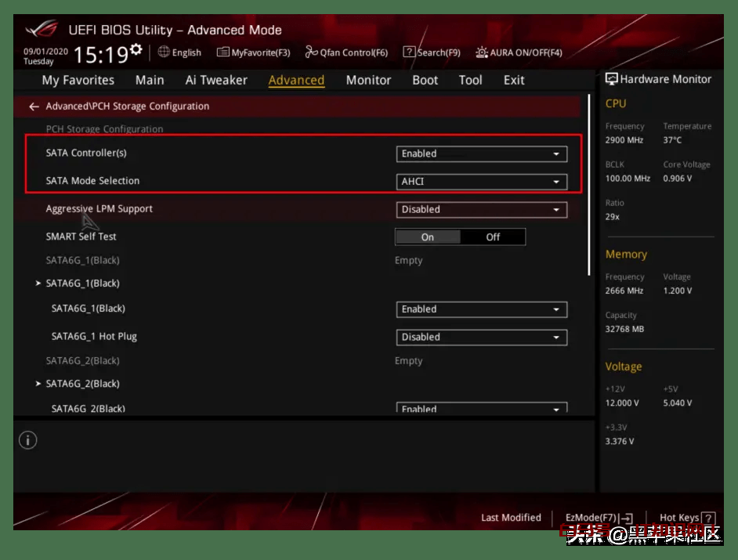Open the SATA6G_1 Hot Plug dropdown
This screenshot has width=738, height=560.
[x=481, y=338]
